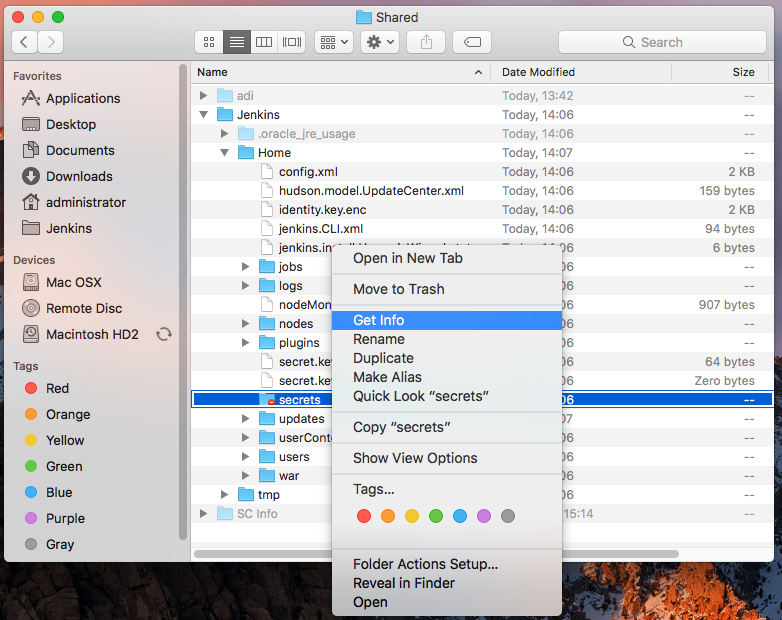Go back with the left arrow button

(x=24, y=42)
